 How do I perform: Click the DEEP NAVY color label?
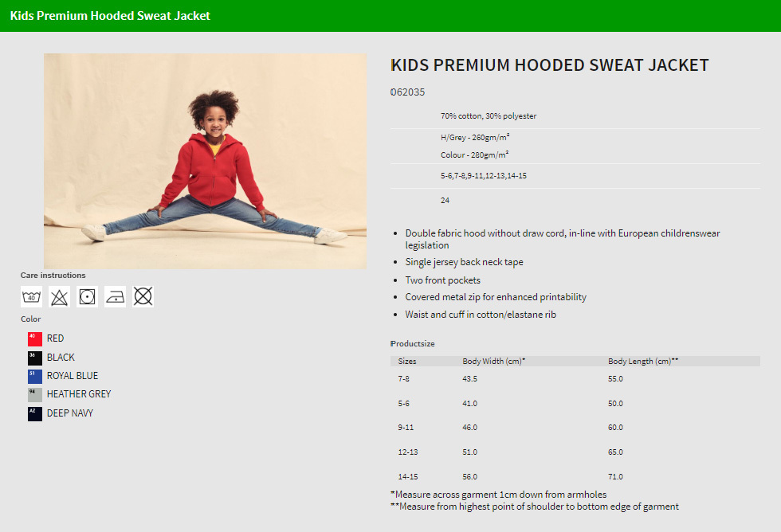point(70,413)
